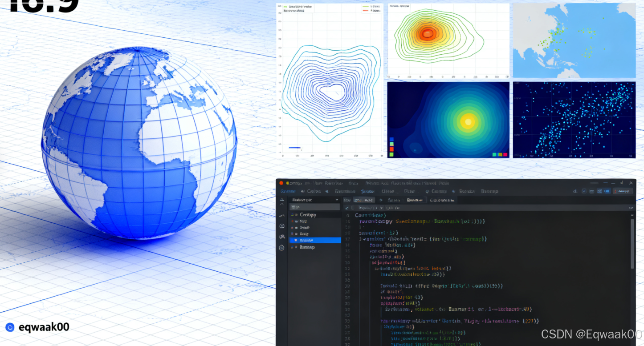644x346 pixels.
Task: Click the ring icon at the activity bar bottom
Action: click(x=281, y=247)
